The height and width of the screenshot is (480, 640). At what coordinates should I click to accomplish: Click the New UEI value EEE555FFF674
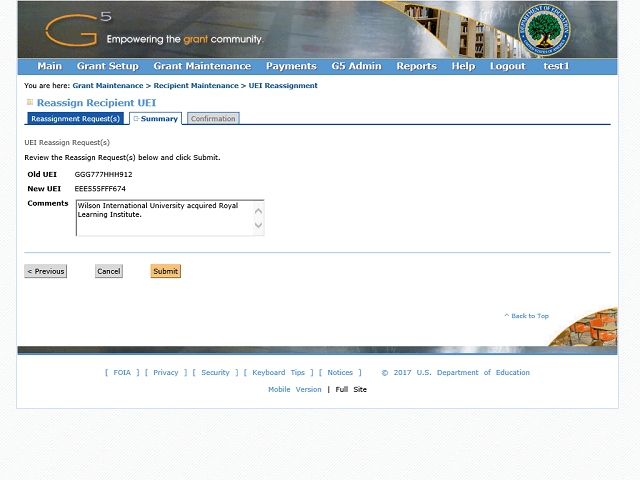pos(100,189)
